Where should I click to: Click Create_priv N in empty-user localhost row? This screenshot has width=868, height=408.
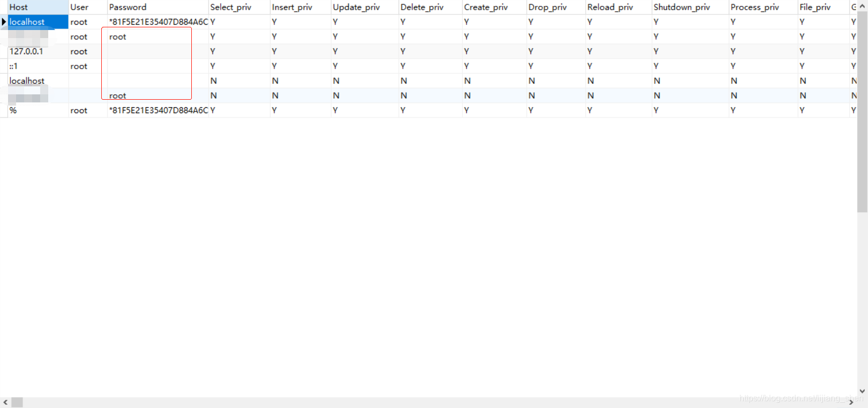pos(494,81)
